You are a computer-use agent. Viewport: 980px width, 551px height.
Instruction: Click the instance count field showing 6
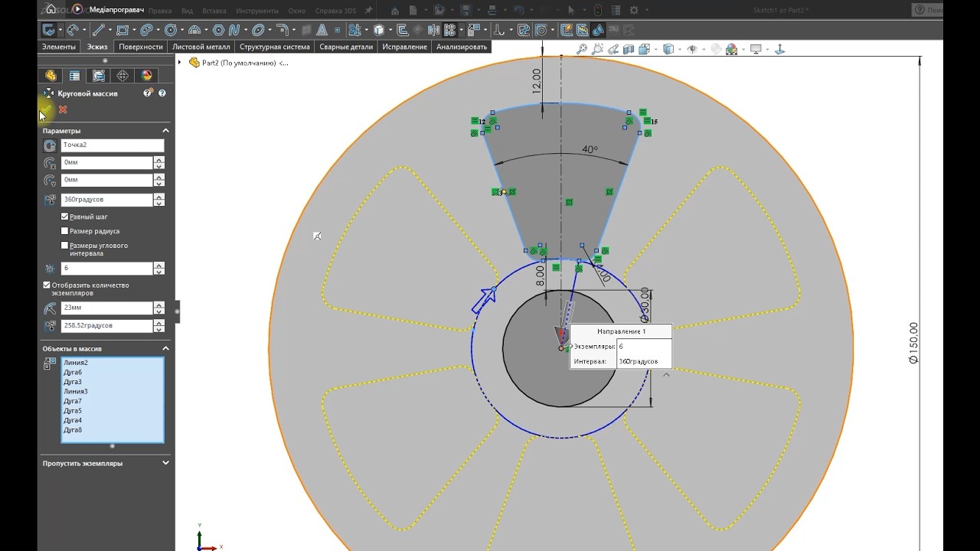(107, 268)
